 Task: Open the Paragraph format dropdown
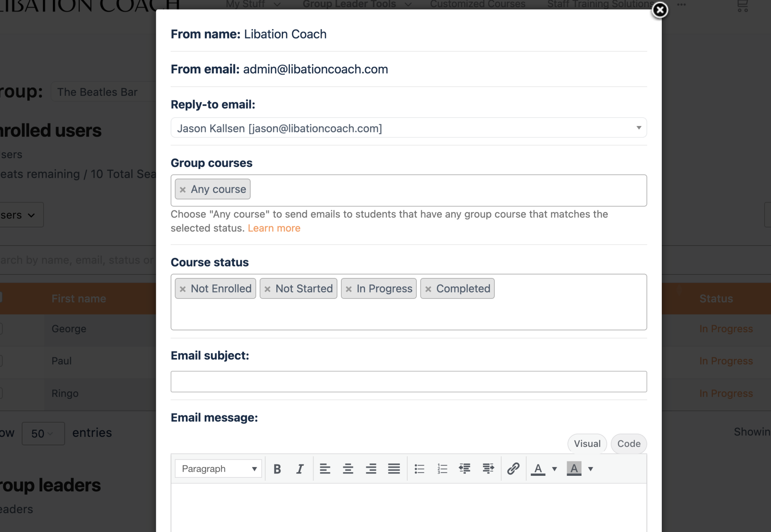pos(218,469)
